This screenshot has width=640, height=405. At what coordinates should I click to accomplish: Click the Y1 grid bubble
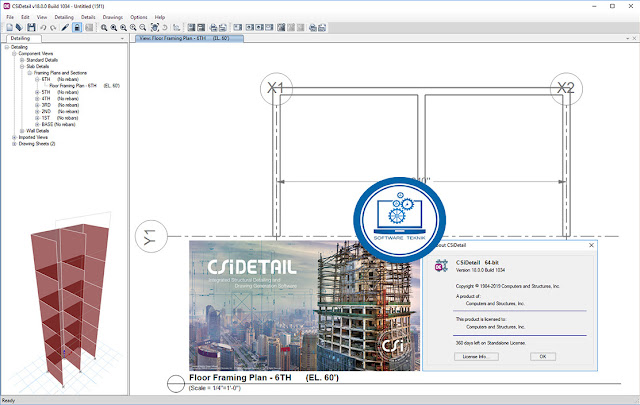tap(151, 236)
